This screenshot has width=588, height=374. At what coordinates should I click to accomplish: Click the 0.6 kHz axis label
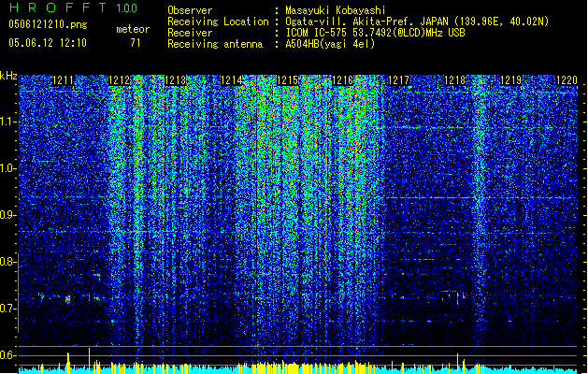[7, 355]
